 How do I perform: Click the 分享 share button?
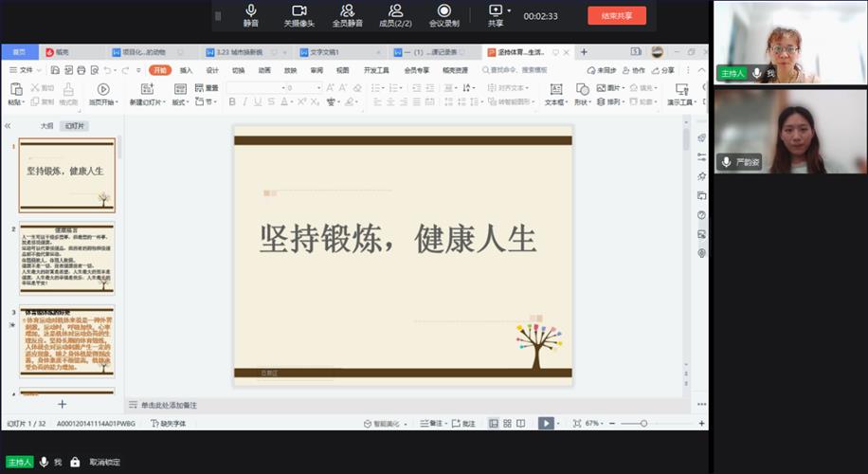[x=662, y=70]
